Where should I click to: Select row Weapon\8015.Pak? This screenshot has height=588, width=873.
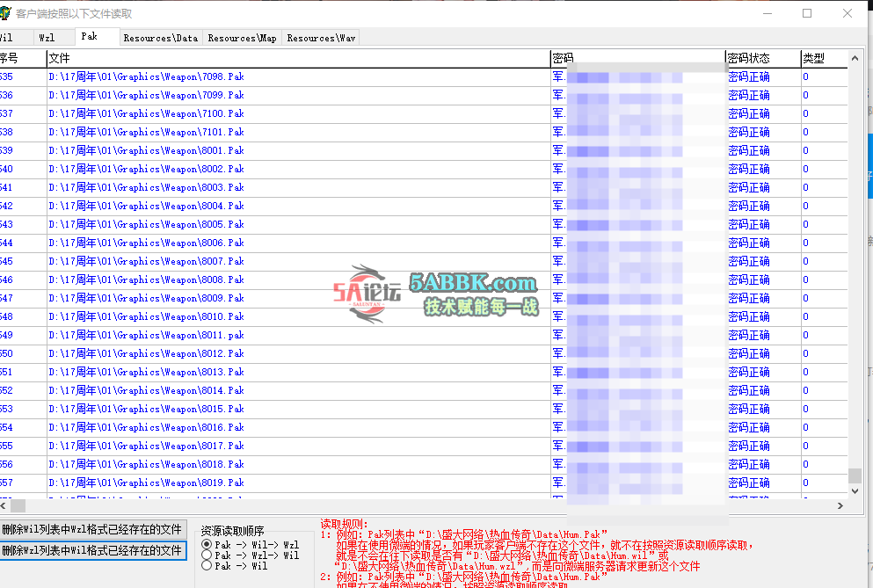click(x=423, y=409)
